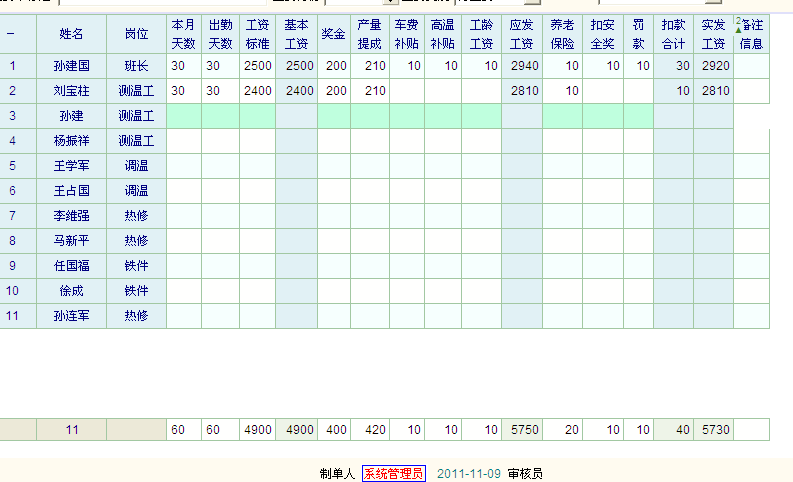The height and width of the screenshot is (482, 793).
Task: Click the 姓名 column header
Action: [x=71, y=34]
